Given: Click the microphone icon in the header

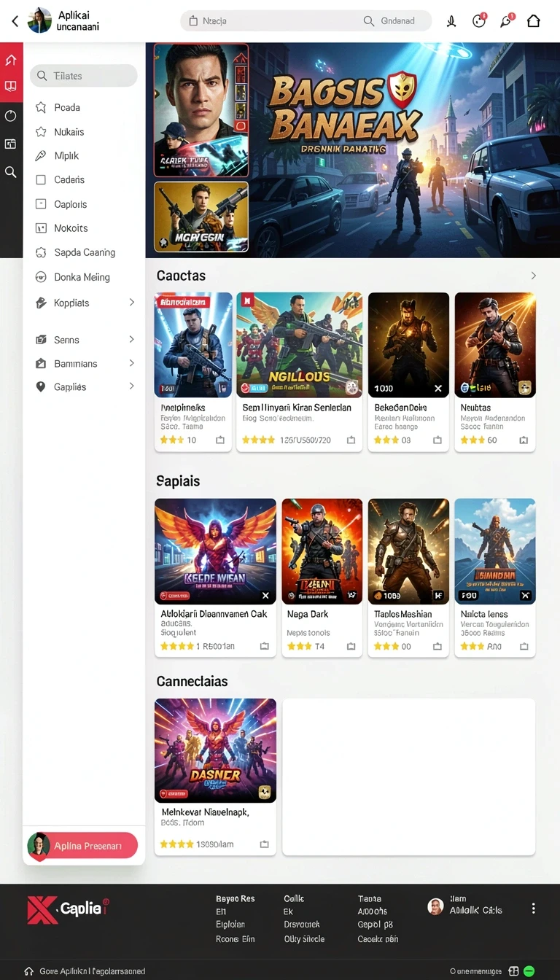Looking at the screenshot, I should [x=451, y=21].
